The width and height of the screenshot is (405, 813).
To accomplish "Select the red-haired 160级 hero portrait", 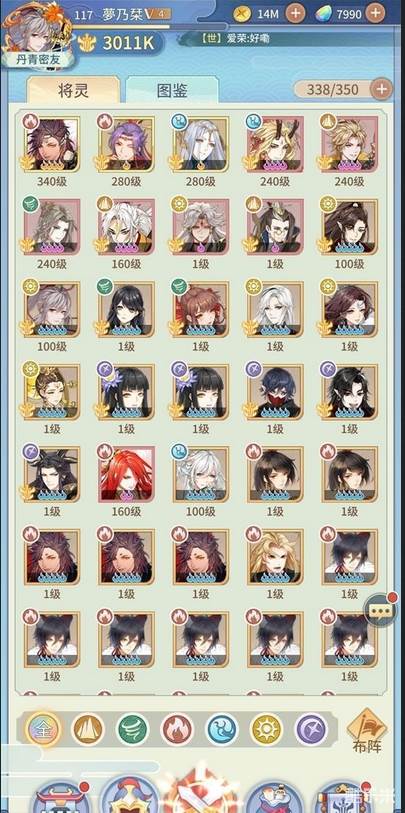I will click(127, 474).
